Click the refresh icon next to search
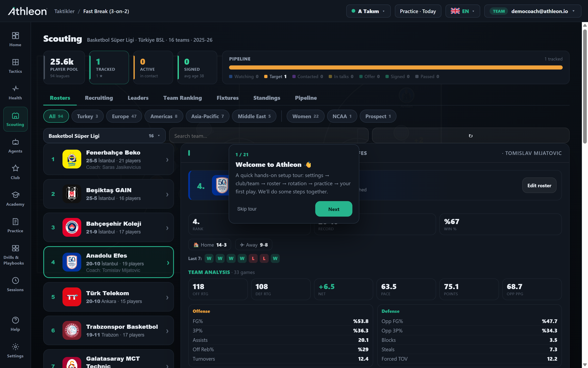Viewport: 588px width, 368px height. (470, 136)
